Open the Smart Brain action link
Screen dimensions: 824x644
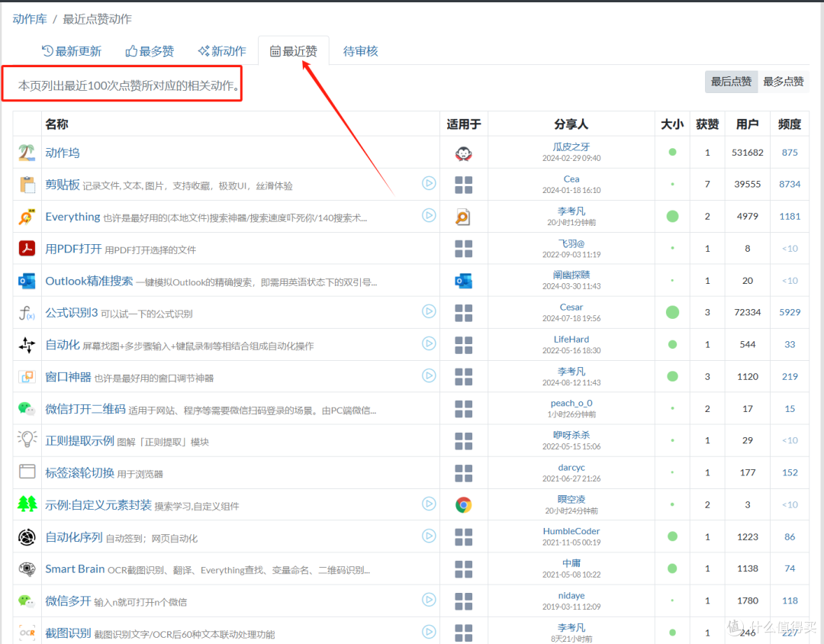click(75, 568)
